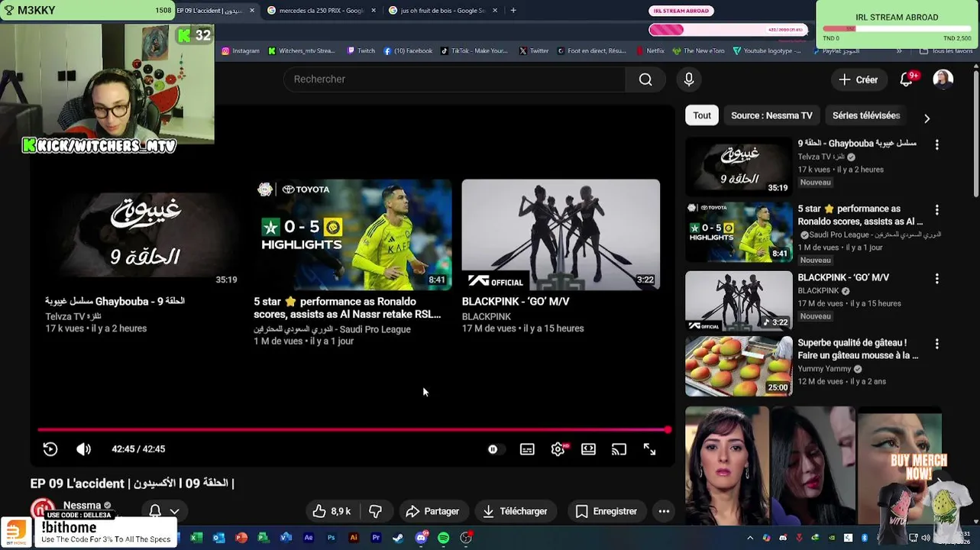The height and width of the screenshot is (550, 980).
Task: Click the Télécharger download button
Action: coord(516,511)
